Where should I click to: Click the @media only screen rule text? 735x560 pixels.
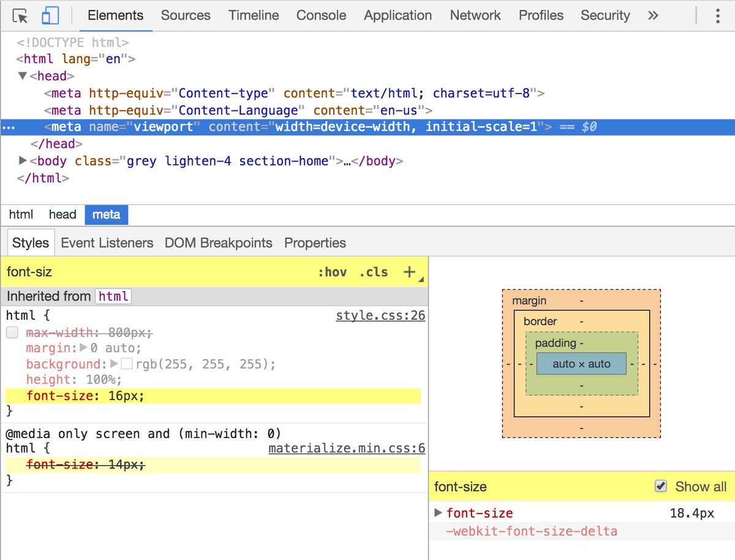(x=143, y=434)
